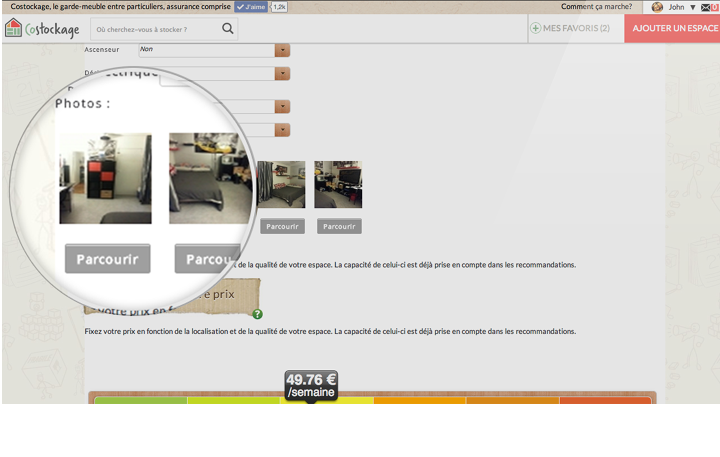
Task: Open 'Comment ça marche?' link
Action: pos(596,6)
